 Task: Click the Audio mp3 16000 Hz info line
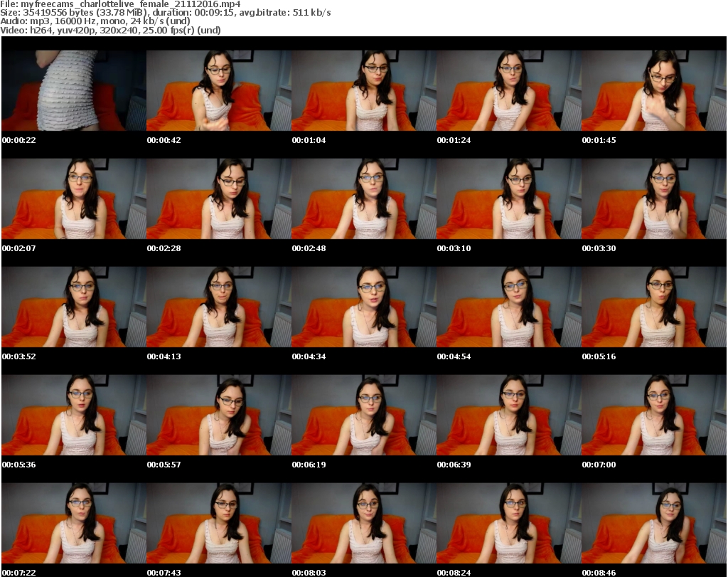(95, 21)
